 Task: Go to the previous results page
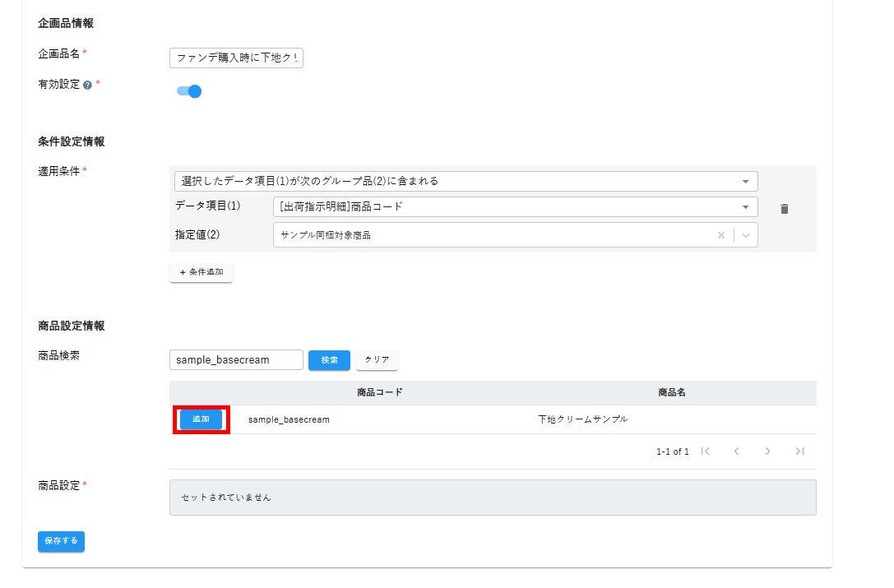(736, 451)
